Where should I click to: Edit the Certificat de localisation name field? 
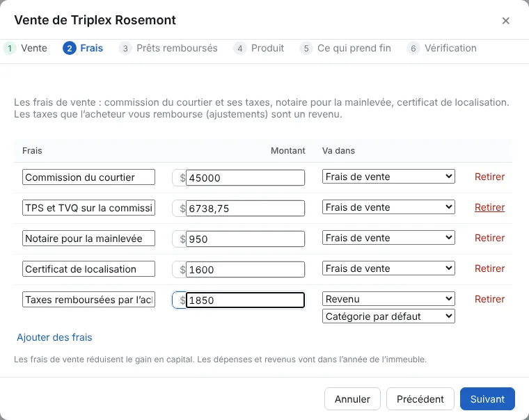[x=88, y=269]
